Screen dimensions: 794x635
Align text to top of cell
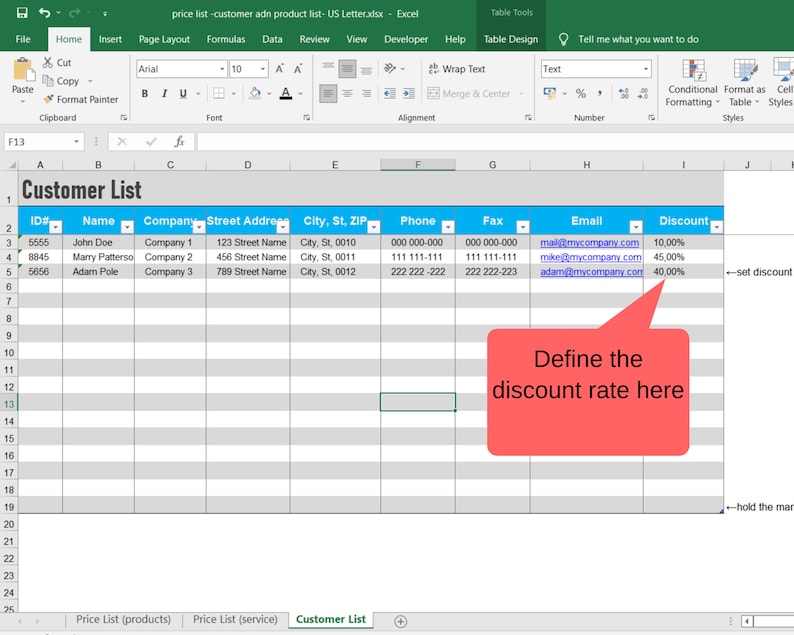click(328, 68)
